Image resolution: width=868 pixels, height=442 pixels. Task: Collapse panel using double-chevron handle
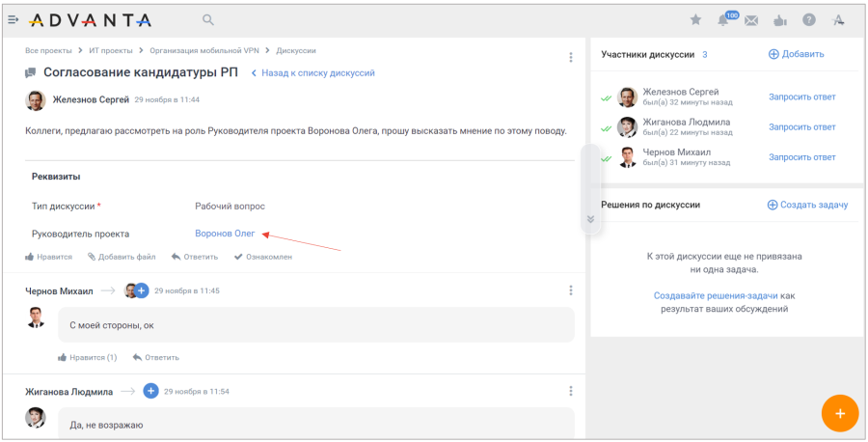coord(590,219)
